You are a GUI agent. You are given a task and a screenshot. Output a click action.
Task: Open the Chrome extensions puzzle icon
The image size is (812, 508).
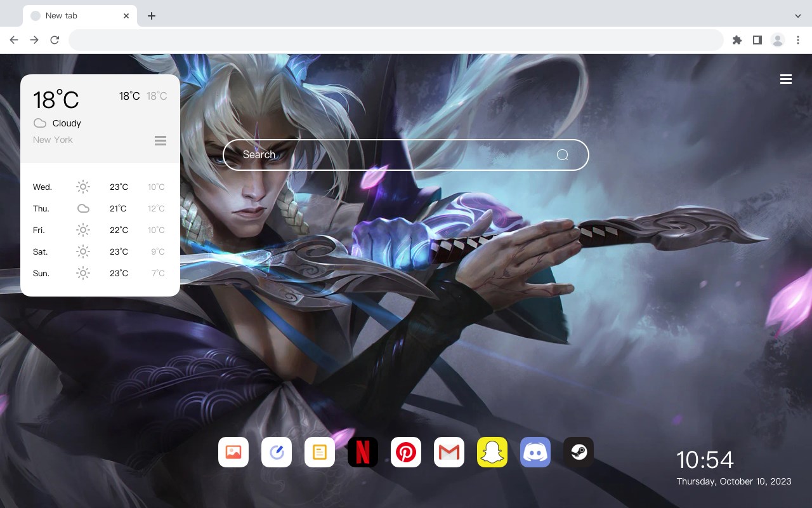[x=737, y=40]
